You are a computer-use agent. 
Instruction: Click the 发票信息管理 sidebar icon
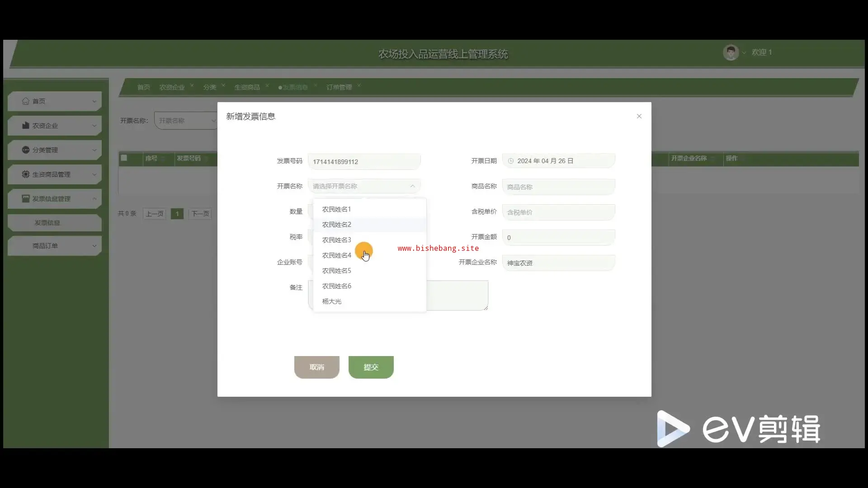click(26, 199)
